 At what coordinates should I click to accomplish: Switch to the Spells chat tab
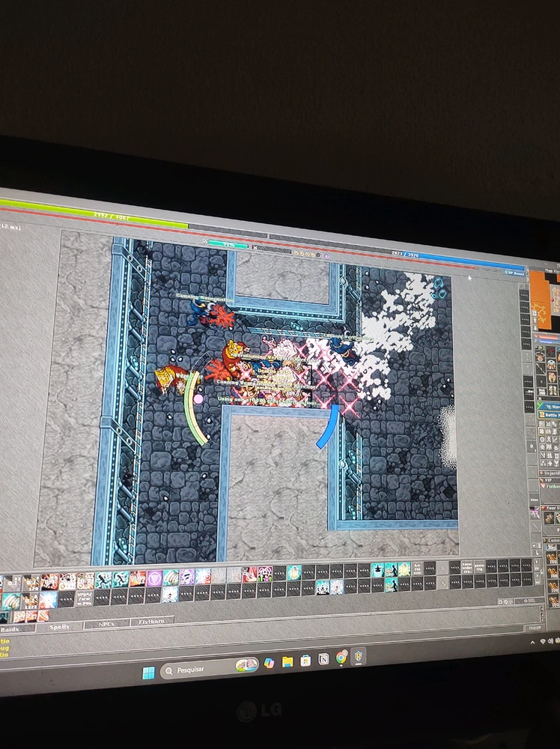(x=59, y=626)
